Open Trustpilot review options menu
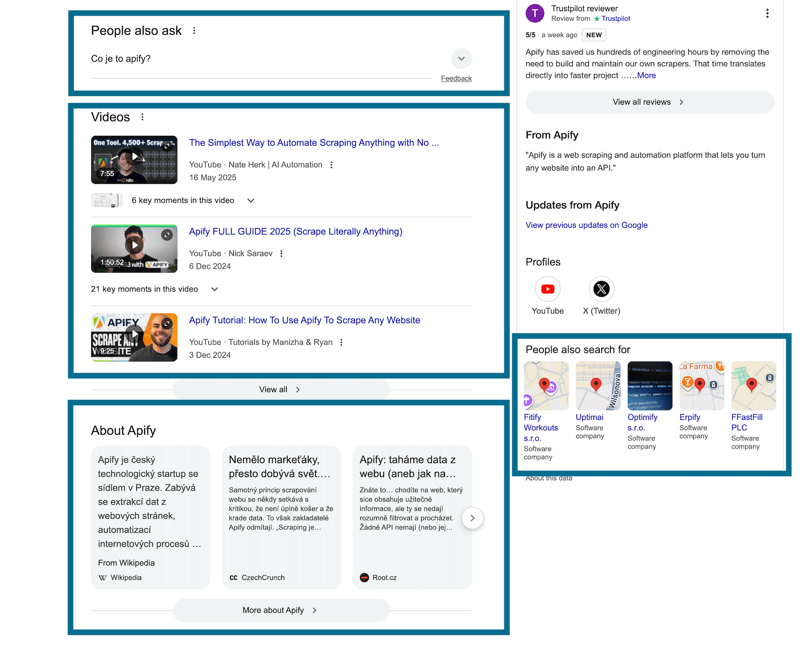The width and height of the screenshot is (812, 651). click(x=767, y=14)
